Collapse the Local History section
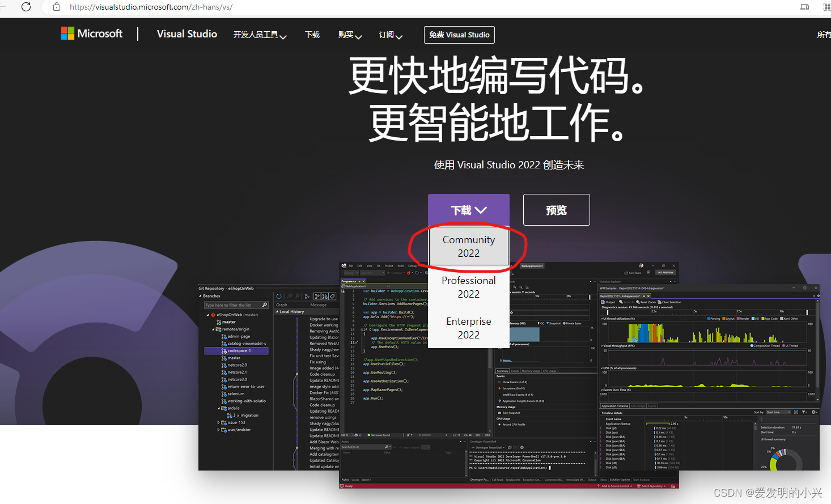831x504 pixels. point(277,312)
